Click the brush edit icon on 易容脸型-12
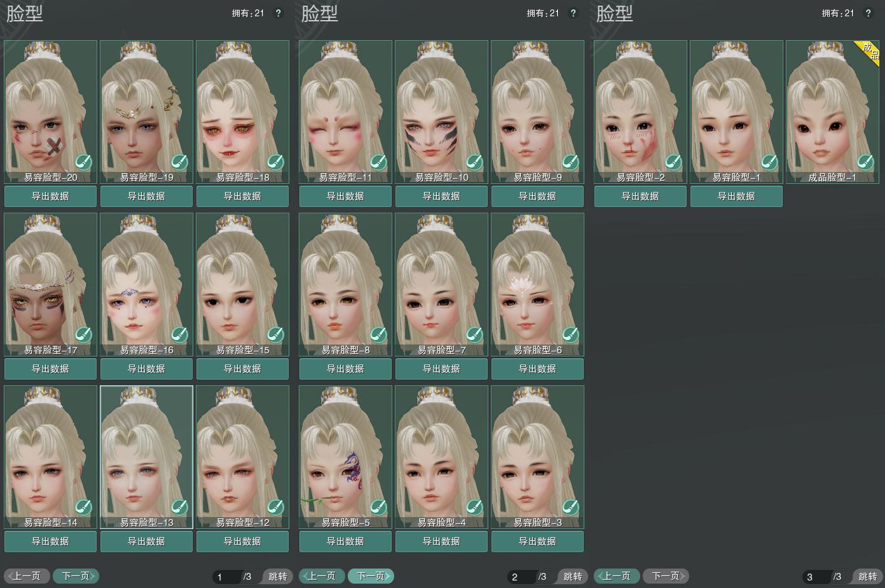 276,507
